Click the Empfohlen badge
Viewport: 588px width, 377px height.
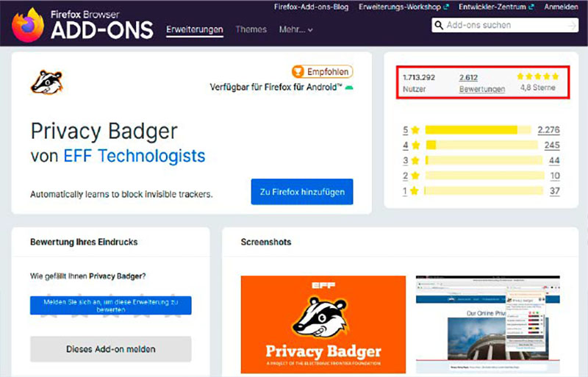click(x=322, y=71)
